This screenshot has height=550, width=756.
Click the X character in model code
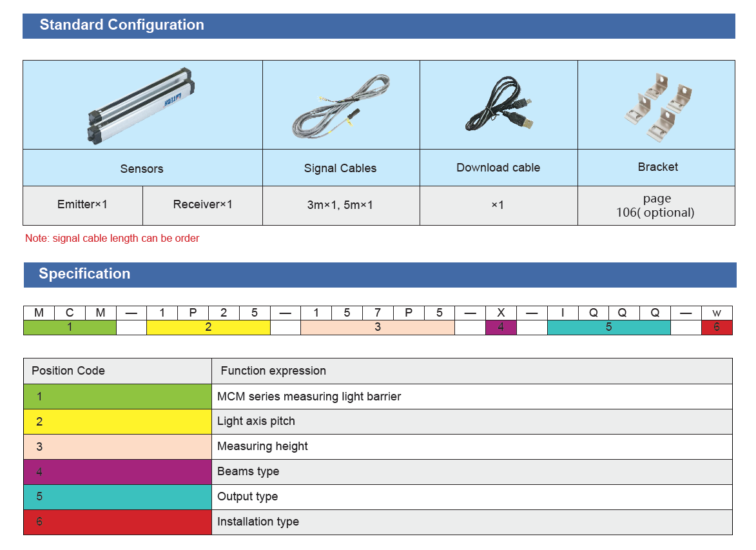(x=501, y=313)
